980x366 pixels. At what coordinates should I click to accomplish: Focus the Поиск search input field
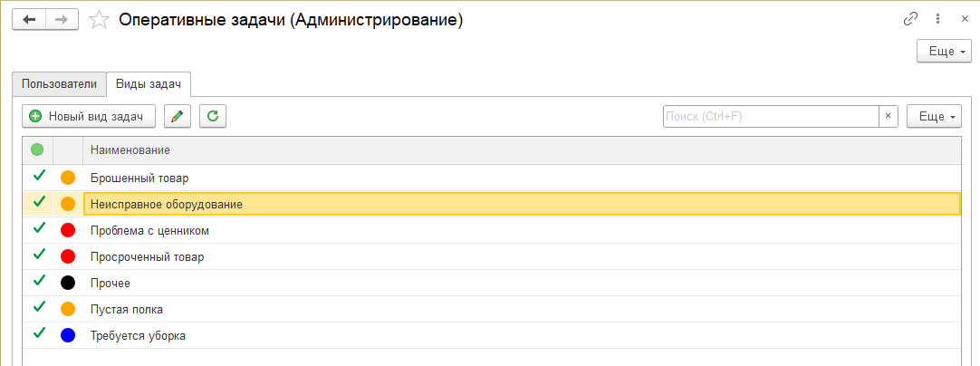pyautogui.click(x=772, y=116)
